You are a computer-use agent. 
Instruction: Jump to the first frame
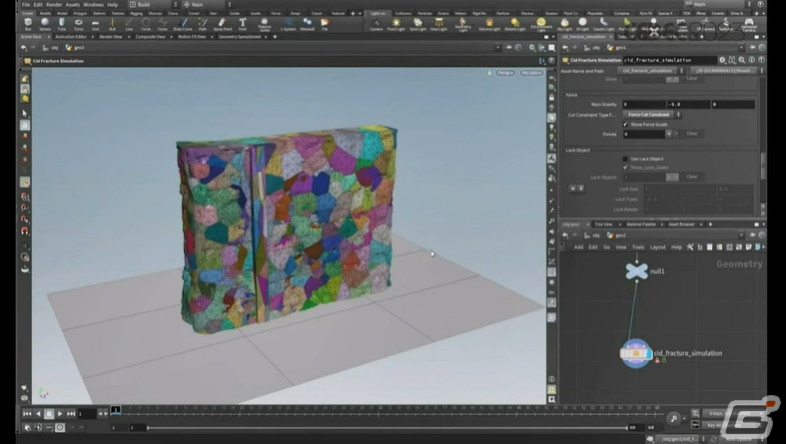point(27,413)
